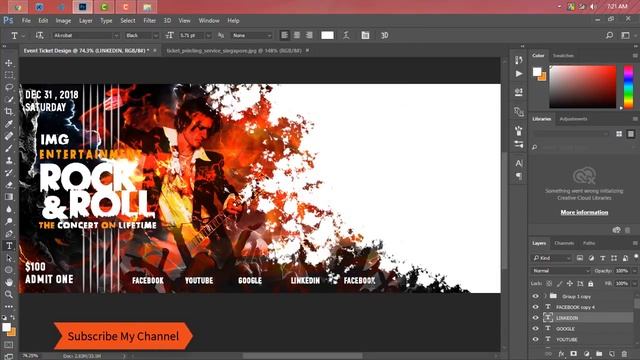This screenshot has height=360, width=640.
Task: Click the Left align text icon
Action: pyautogui.click(x=284, y=36)
